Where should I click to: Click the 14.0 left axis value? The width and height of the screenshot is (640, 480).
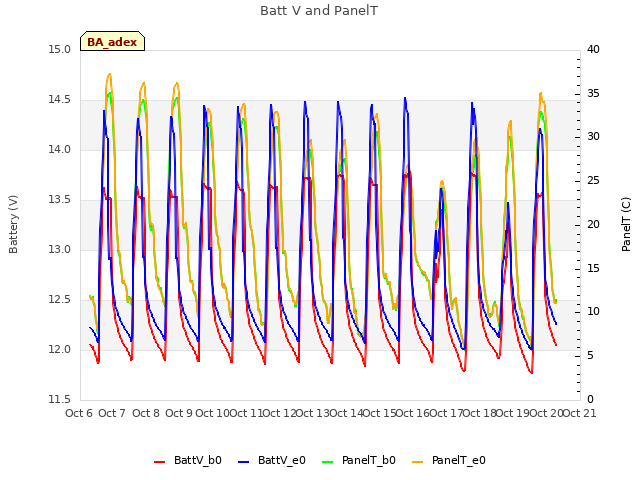click(60, 150)
